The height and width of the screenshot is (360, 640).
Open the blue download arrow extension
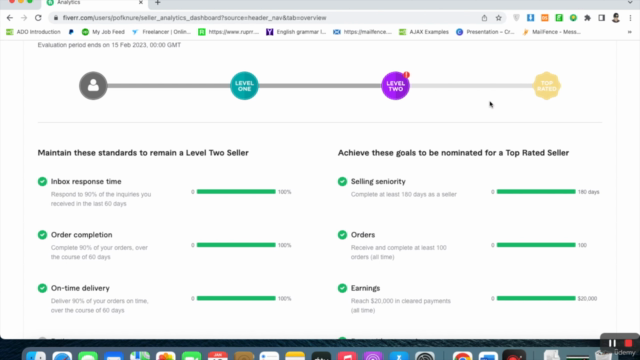(x=530, y=18)
